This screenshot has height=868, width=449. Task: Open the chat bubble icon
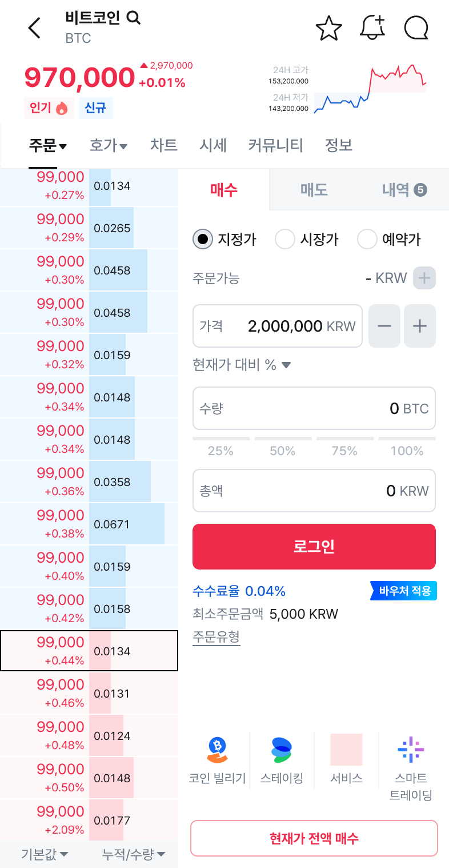point(416,28)
